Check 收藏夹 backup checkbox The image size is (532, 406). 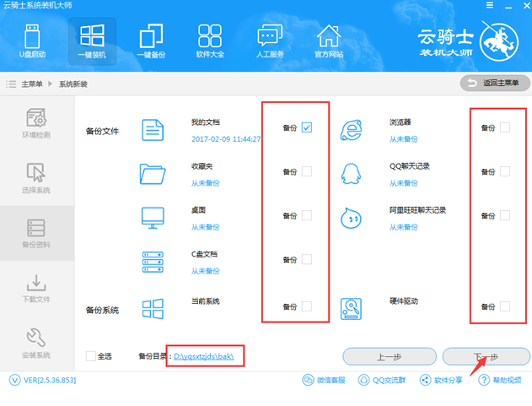[x=307, y=171]
